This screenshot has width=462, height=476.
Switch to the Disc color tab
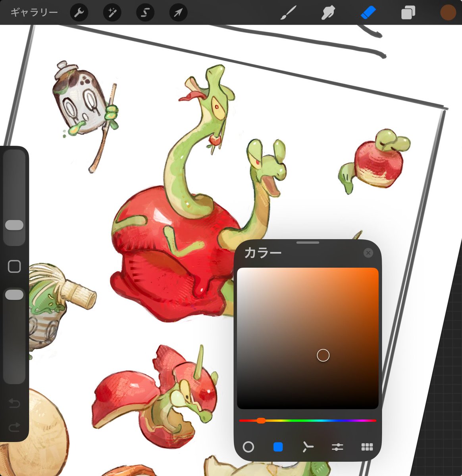click(248, 447)
